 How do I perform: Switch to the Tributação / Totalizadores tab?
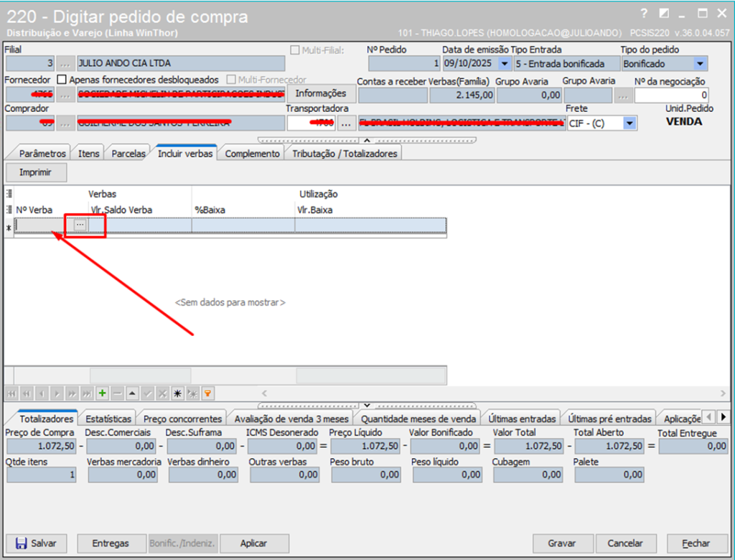[344, 153]
